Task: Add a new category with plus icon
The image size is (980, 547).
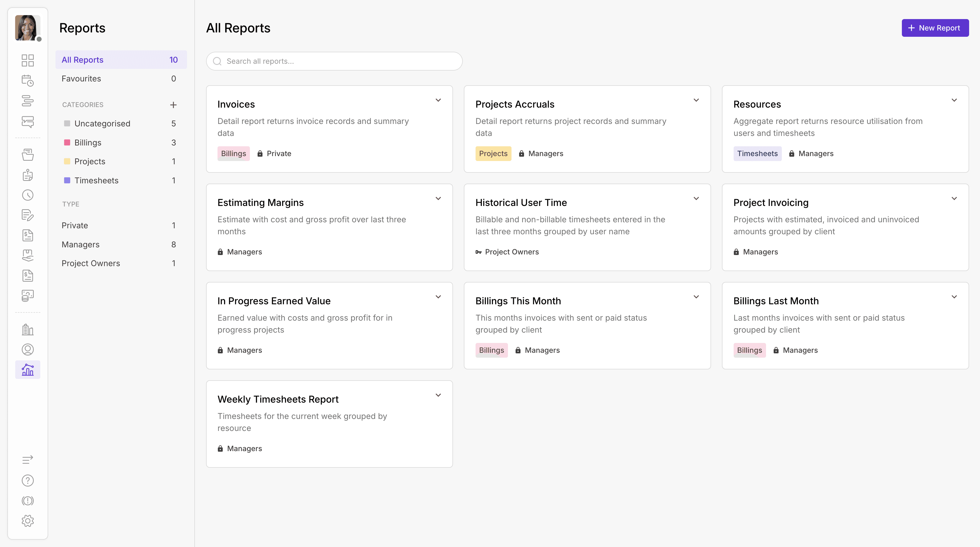Action: click(173, 105)
